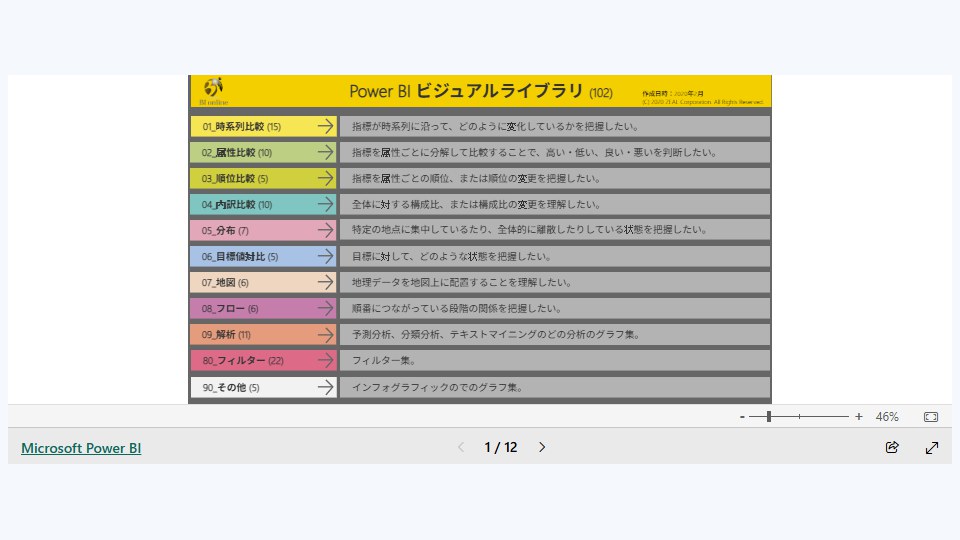Viewport: 960px width, 540px height.
Task: Click description インフォグラフィックのでのグラフ集。
Action: (x=438, y=388)
